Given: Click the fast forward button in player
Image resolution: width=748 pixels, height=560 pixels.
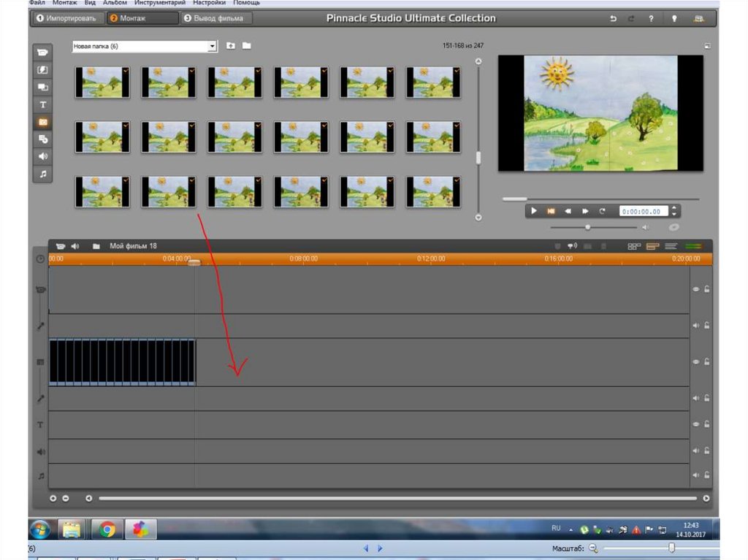Looking at the screenshot, I should [x=585, y=211].
